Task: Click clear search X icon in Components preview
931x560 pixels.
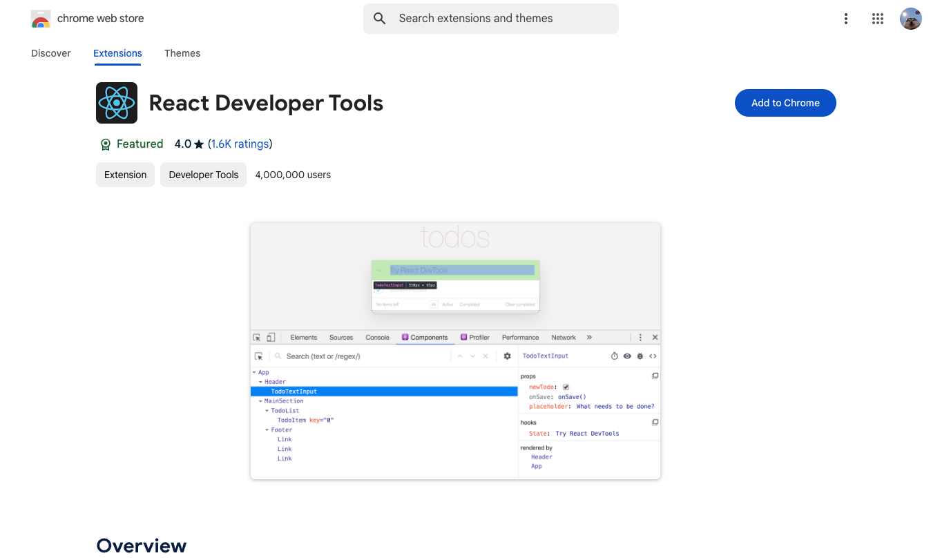Action: (486, 356)
